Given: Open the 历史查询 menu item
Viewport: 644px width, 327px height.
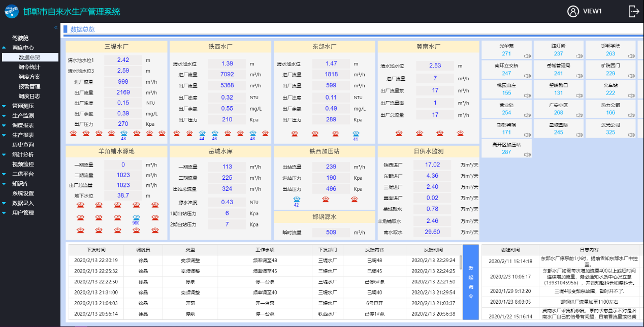Looking at the screenshot, I should [x=23, y=145].
